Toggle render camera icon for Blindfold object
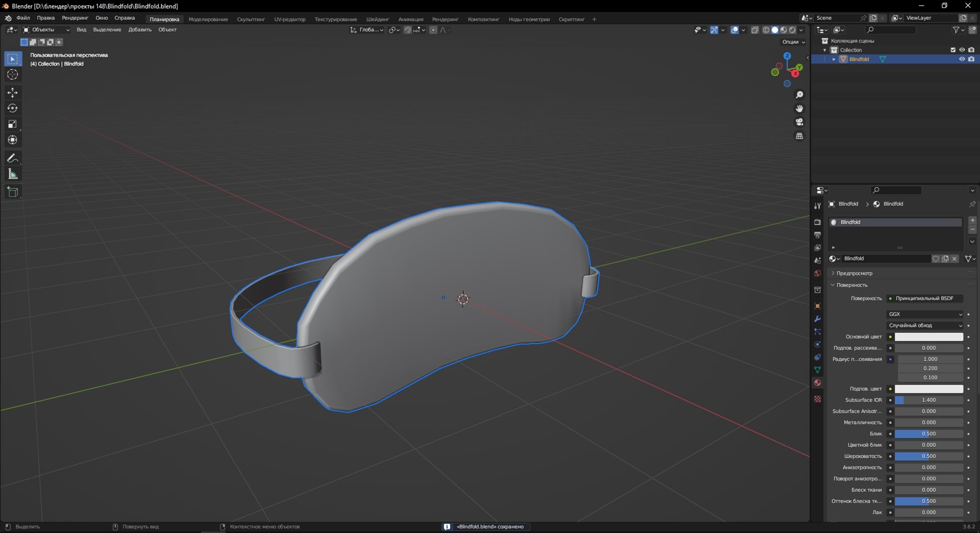980x533 pixels. 971,59
